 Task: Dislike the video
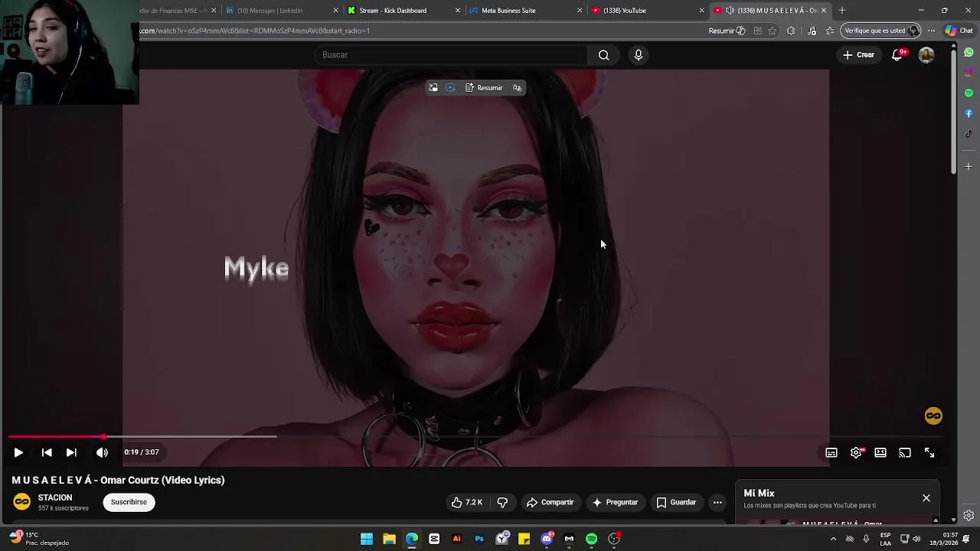point(502,502)
